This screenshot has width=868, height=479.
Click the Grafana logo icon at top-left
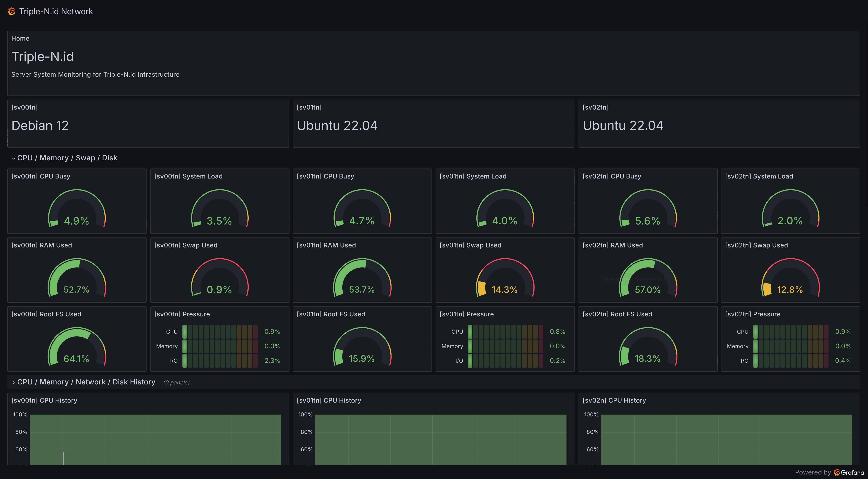click(x=11, y=11)
